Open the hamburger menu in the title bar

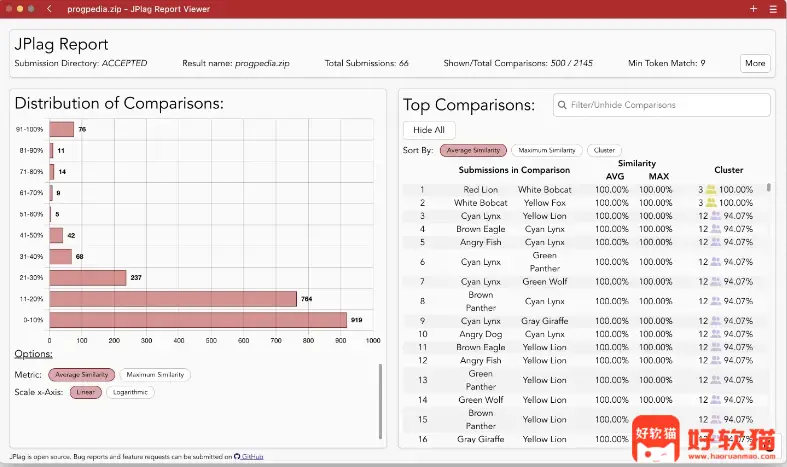coord(772,8)
